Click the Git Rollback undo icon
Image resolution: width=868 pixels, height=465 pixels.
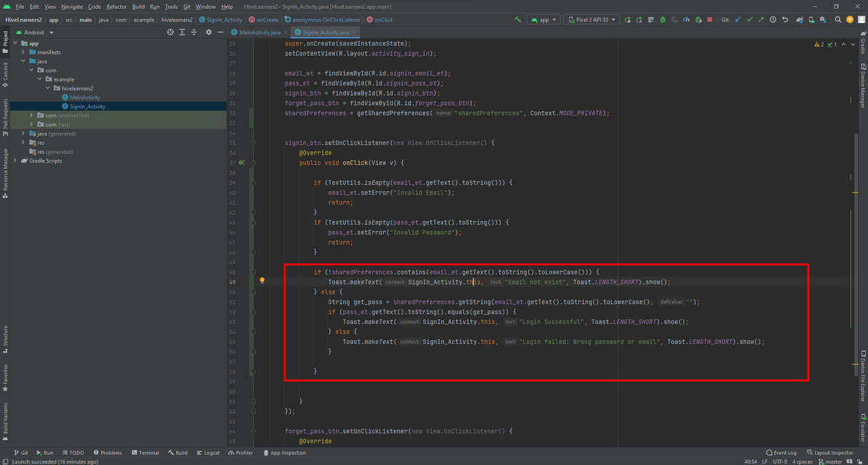[785, 20]
